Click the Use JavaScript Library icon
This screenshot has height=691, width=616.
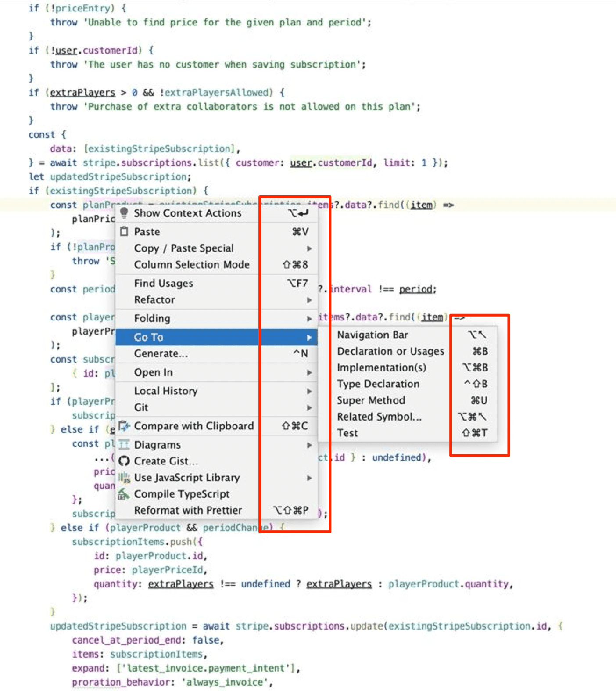click(x=124, y=478)
